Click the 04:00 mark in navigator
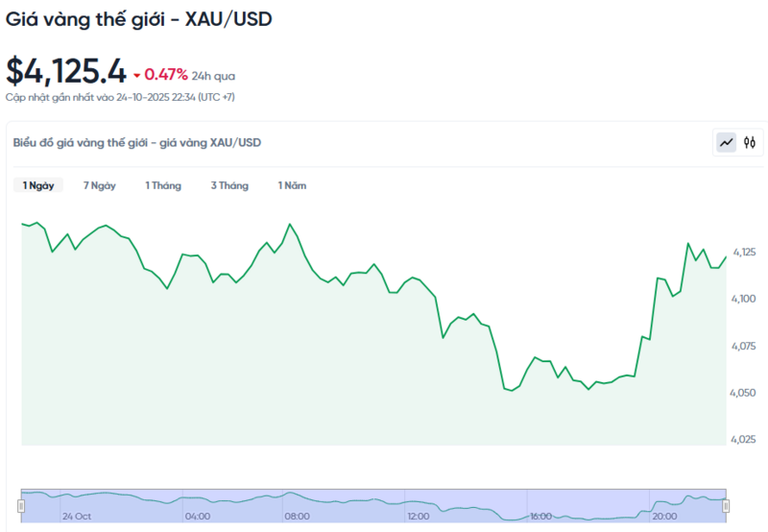 point(198,516)
